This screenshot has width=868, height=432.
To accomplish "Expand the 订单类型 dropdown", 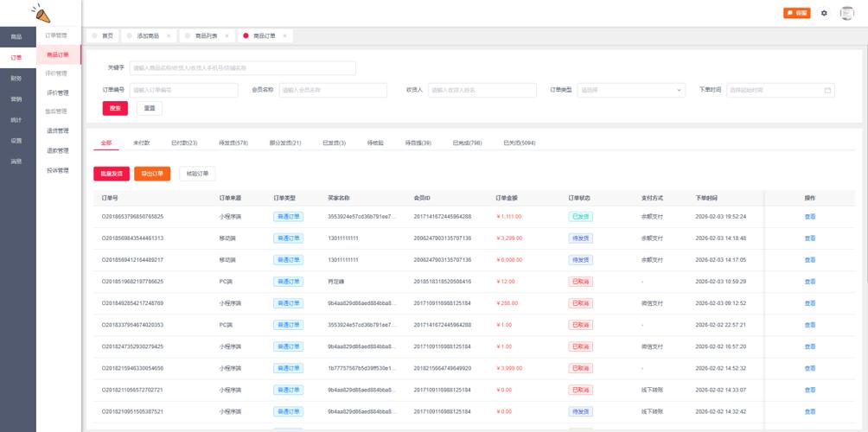I will coord(631,90).
